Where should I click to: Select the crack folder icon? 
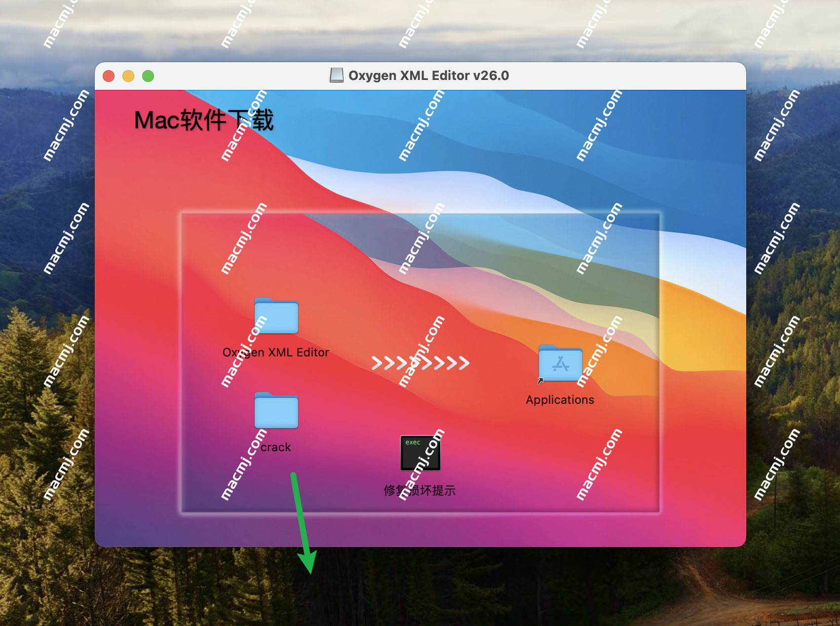[x=276, y=410]
